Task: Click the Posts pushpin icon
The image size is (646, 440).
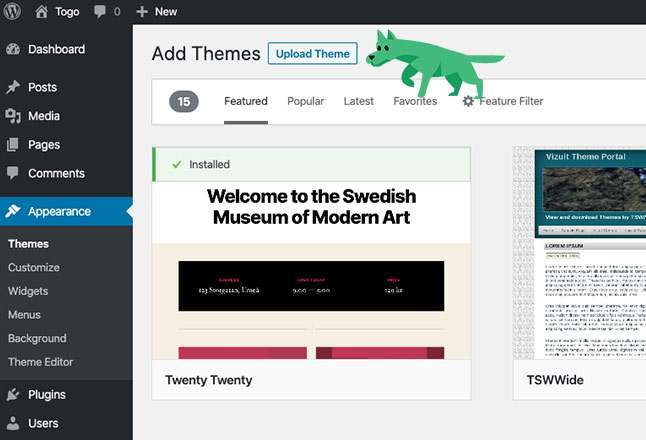Action: click(x=13, y=87)
